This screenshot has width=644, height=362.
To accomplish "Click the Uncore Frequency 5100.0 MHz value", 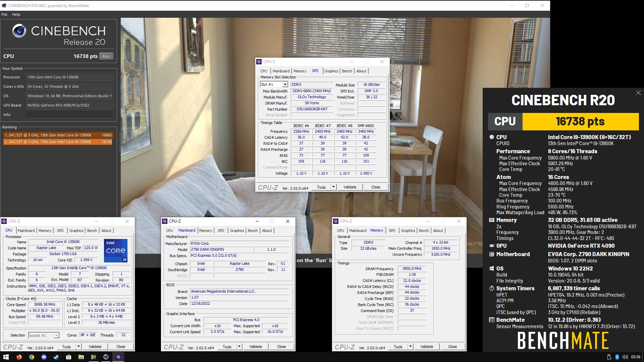I will point(441,254).
